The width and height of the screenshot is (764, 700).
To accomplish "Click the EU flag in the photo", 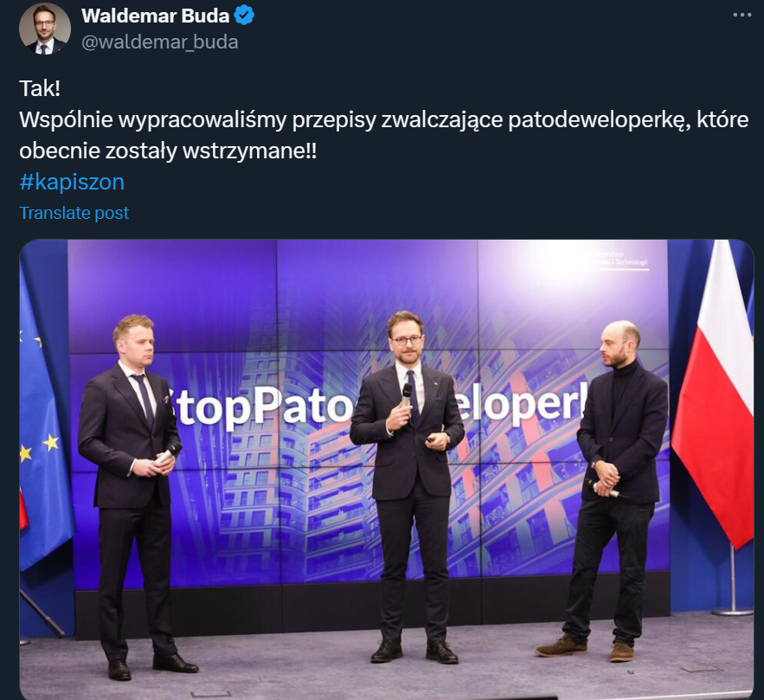I will (x=44, y=419).
